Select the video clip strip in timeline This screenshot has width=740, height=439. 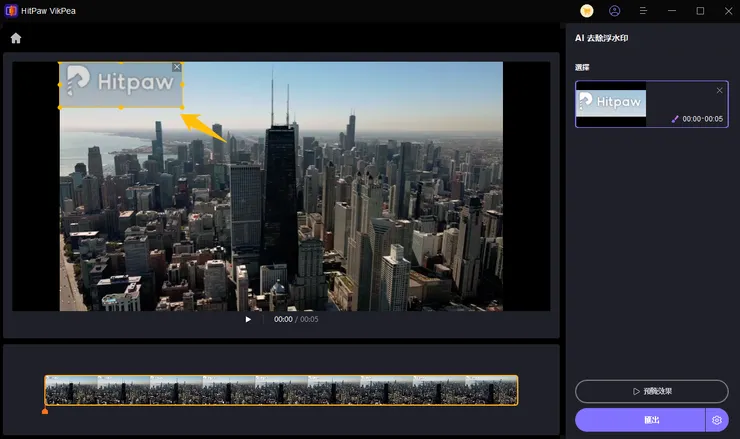[281, 390]
